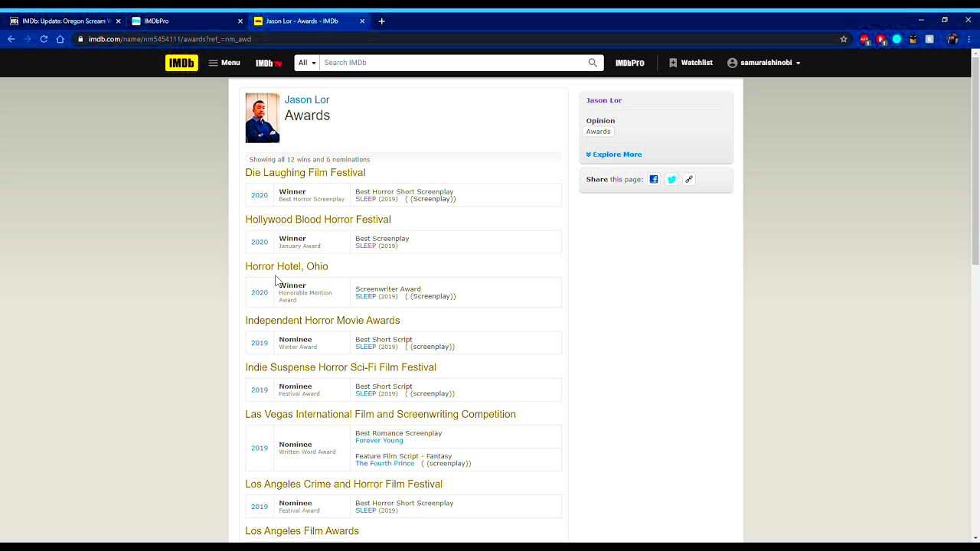Reload the page with the refresh icon
The width and height of the screenshot is (980, 551).
coord(44,39)
